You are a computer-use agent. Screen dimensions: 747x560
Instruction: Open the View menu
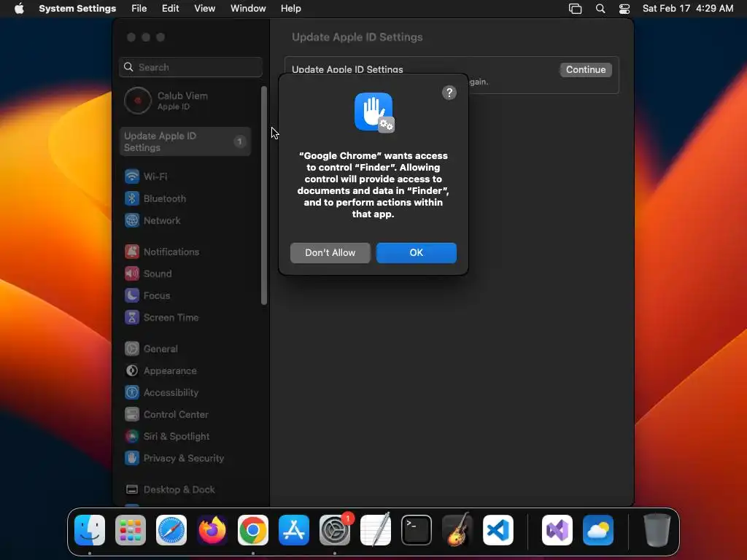tap(205, 9)
